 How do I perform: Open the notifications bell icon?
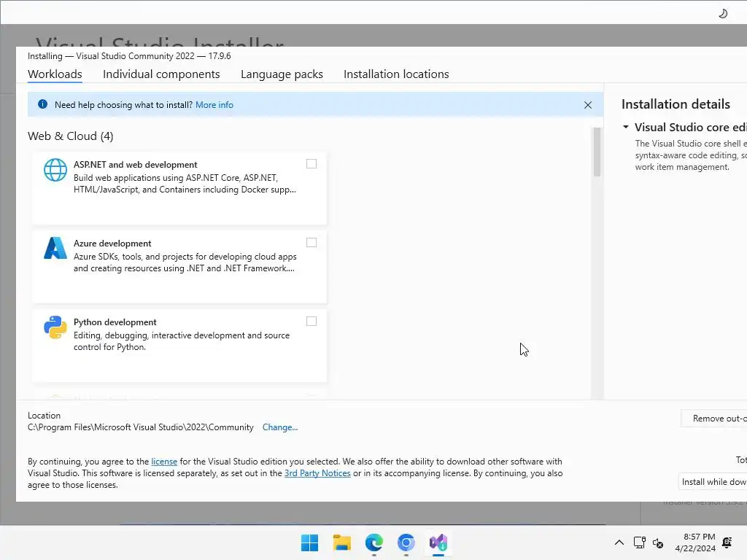727,542
